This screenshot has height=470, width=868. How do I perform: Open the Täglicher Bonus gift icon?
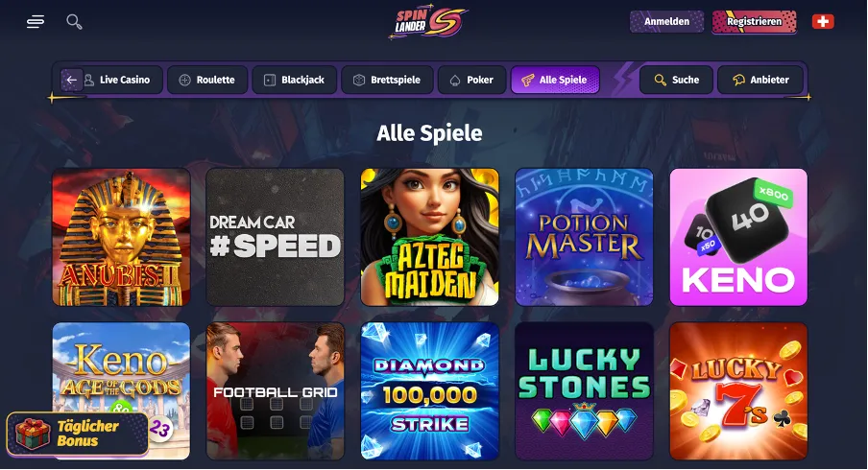click(x=34, y=434)
